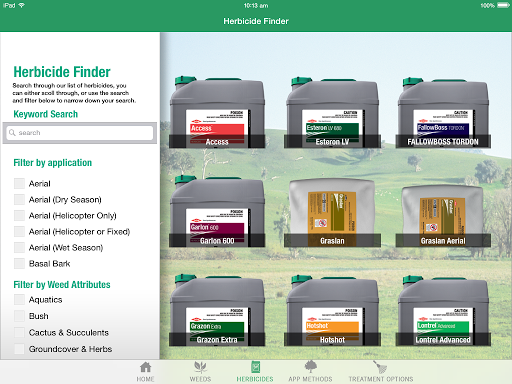This screenshot has height=384, width=512.
Task: Click the magnifier icon in search box
Action: pyautogui.click(x=12, y=133)
